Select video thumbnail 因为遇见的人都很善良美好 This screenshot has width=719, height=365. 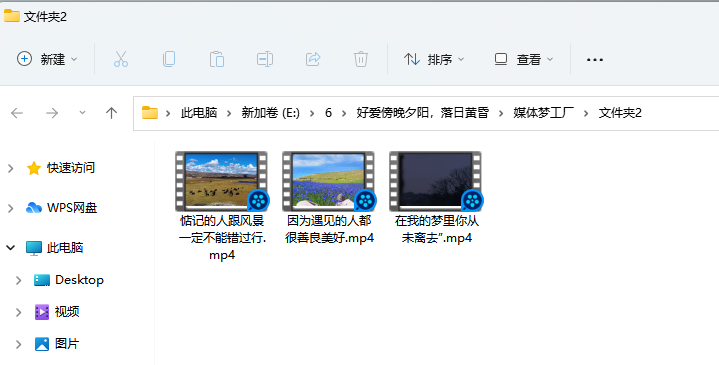click(x=329, y=182)
